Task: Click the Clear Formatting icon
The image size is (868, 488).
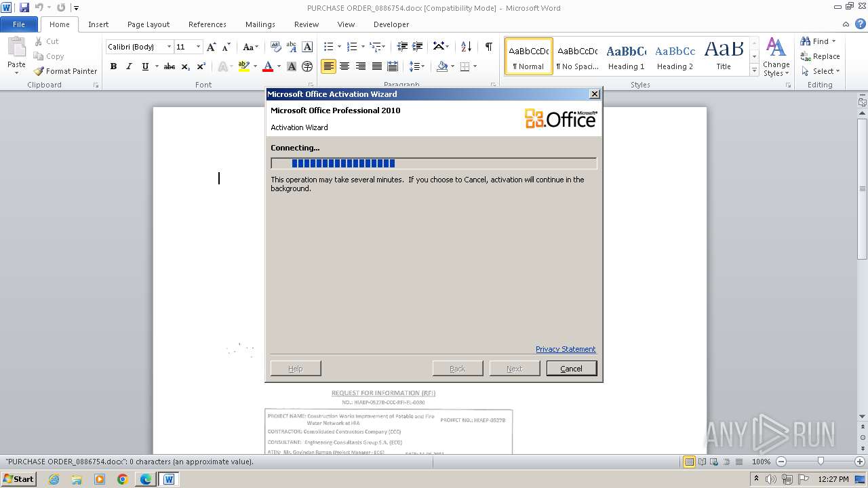Action: pyautogui.click(x=276, y=47)
